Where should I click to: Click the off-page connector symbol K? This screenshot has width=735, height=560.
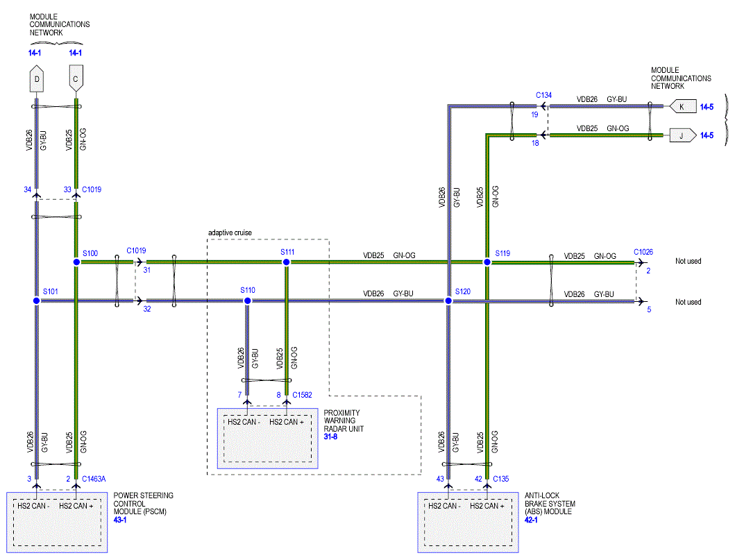pos(681,107)
